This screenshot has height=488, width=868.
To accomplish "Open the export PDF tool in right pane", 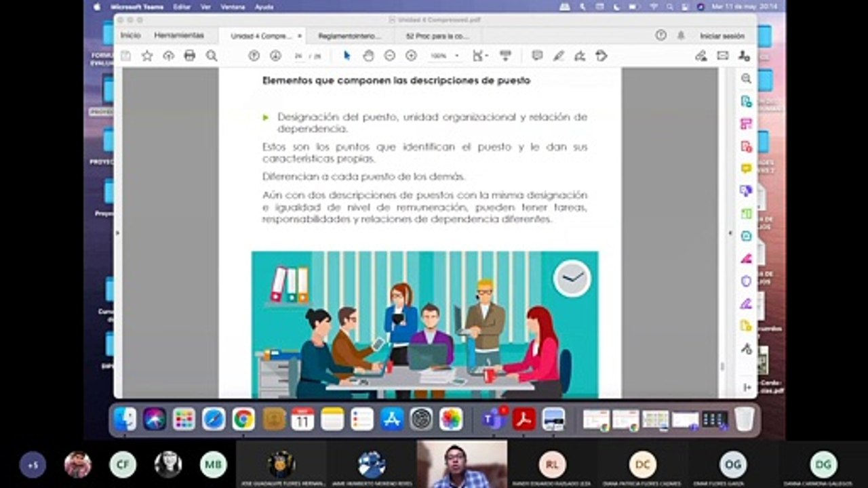I will tap(746, 101).
